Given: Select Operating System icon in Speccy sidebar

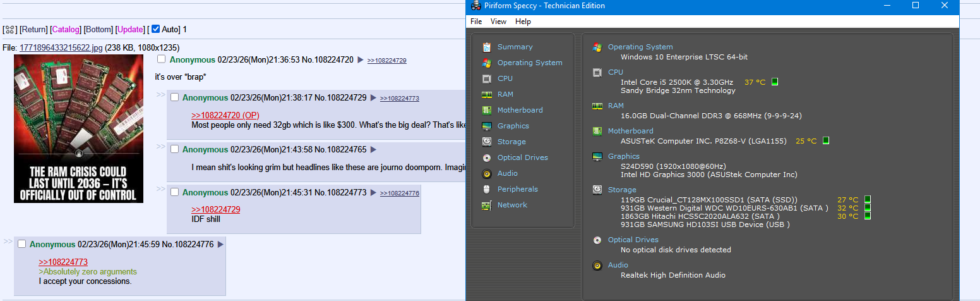Looking at the screenshot, I should [x=486, y=63].
